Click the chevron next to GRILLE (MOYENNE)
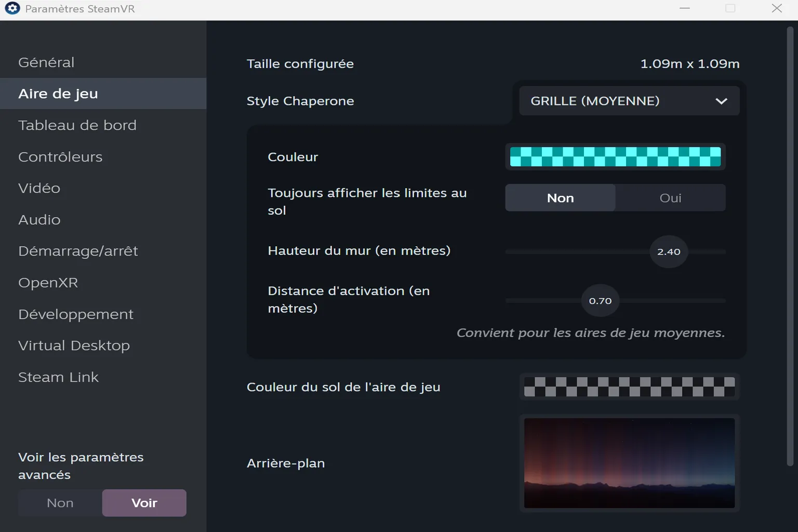Viewport: 798px width, 532px height. 721,101
